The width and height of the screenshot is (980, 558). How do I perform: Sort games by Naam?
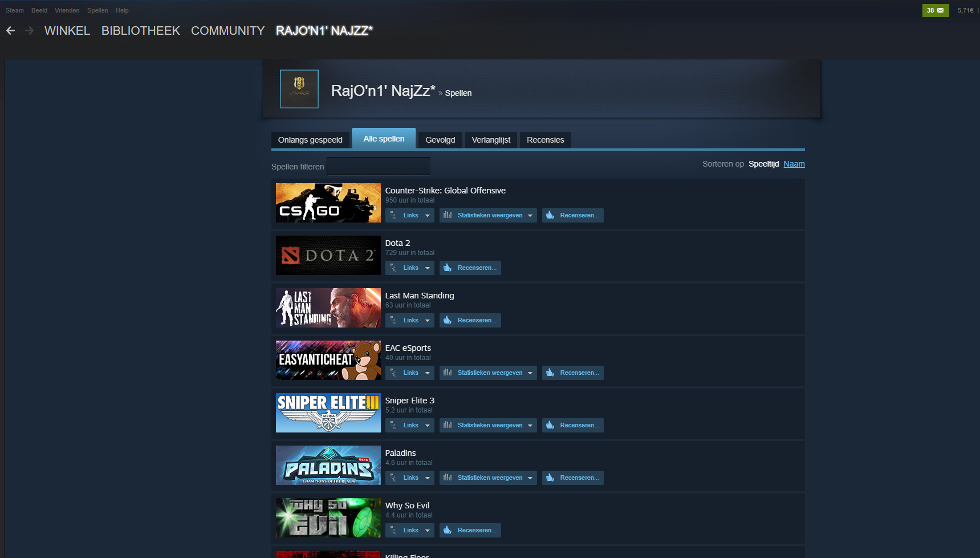794,164
